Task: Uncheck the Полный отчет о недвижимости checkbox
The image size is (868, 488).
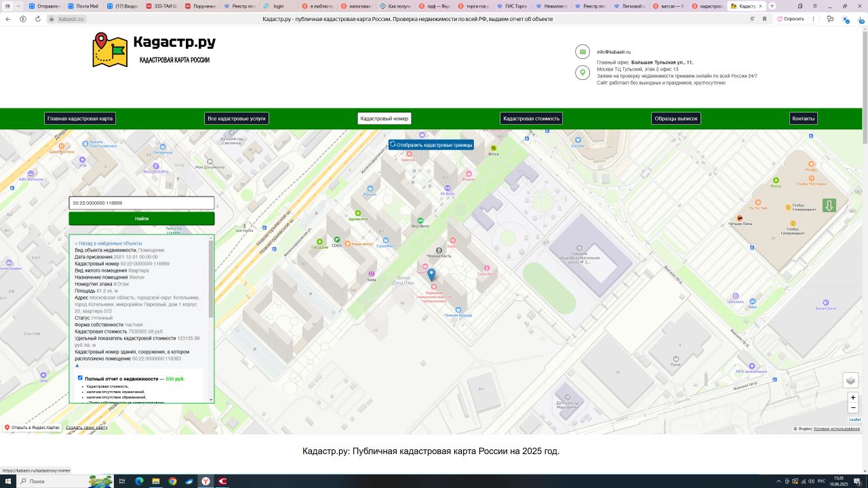Action: click(80, 378)
